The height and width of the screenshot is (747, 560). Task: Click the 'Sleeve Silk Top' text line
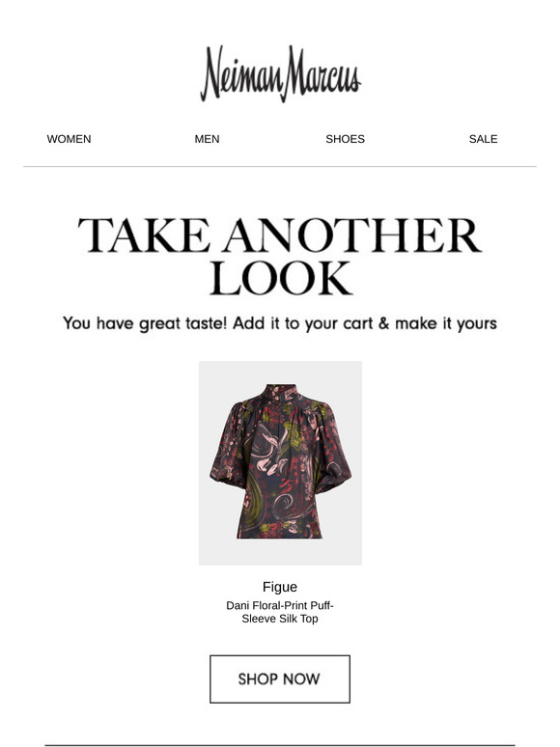click(280, 619)
